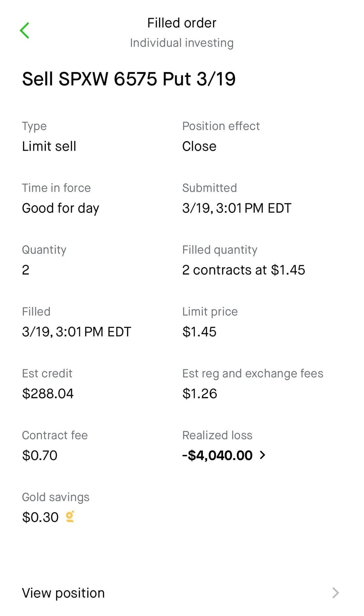Tap the Est credit $288.04 amount
Viewport: 364px width, 616px height.
click(x=48, y=394)
